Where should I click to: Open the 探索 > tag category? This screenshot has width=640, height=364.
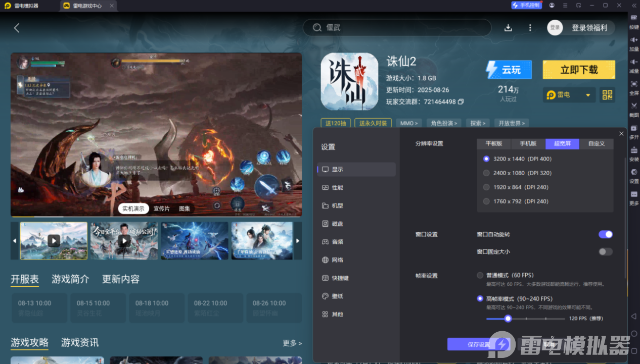[x=478, y=123]
